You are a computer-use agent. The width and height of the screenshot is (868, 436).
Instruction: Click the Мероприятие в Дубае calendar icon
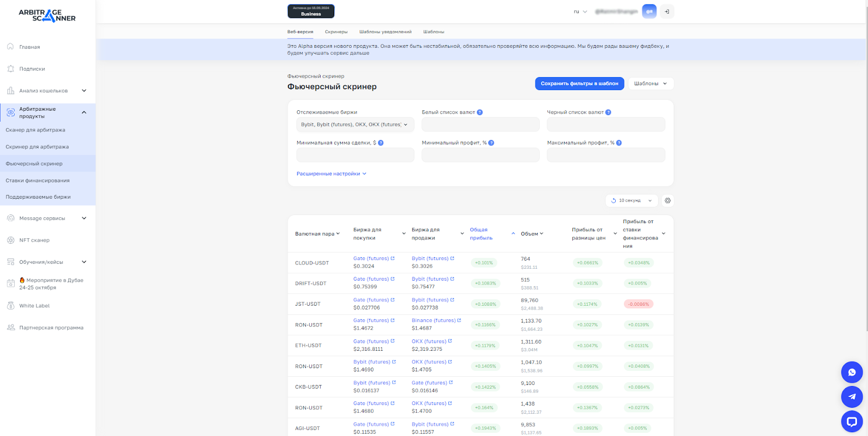click(x=11, y=283)
